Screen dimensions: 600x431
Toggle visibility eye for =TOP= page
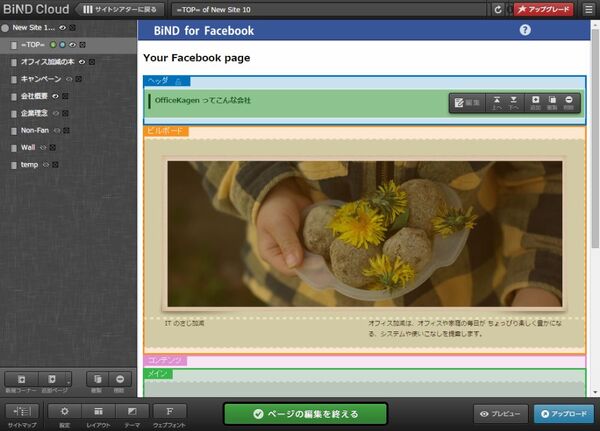click(x=72, y=45)
